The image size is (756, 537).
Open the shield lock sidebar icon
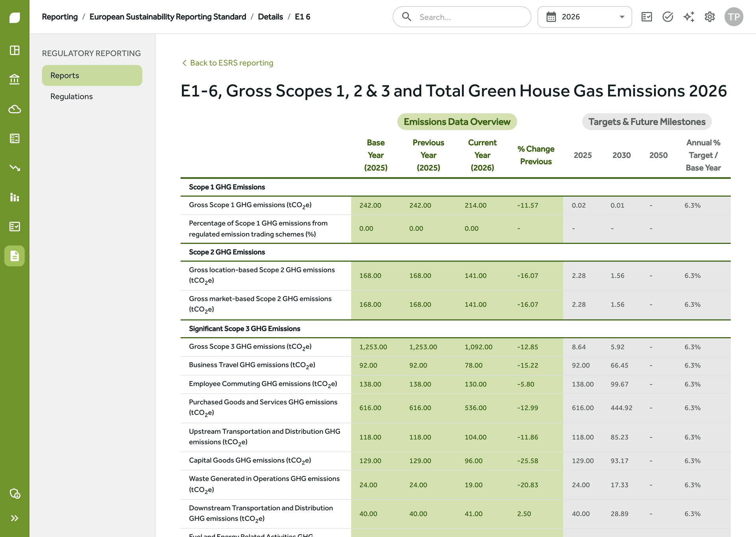click(15, 493)
